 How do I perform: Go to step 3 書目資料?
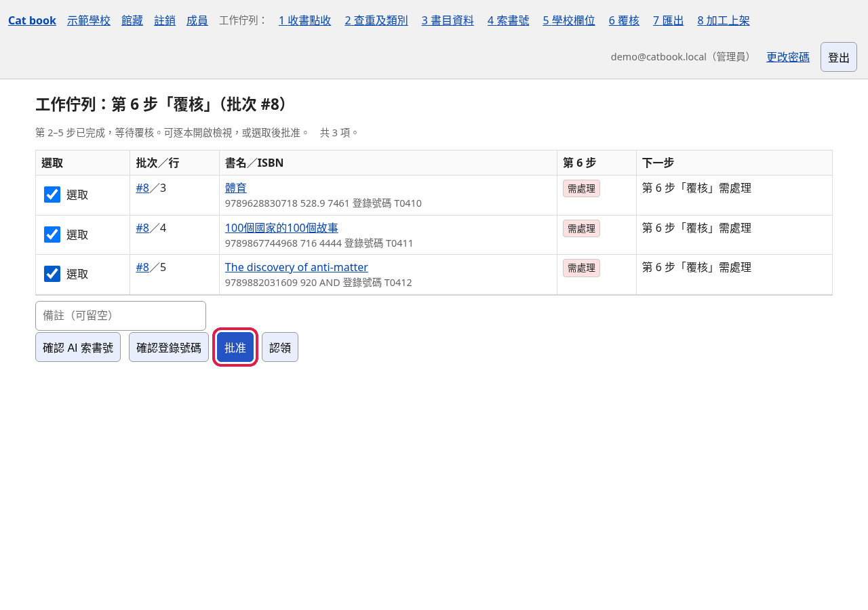[x=448, y=20]
